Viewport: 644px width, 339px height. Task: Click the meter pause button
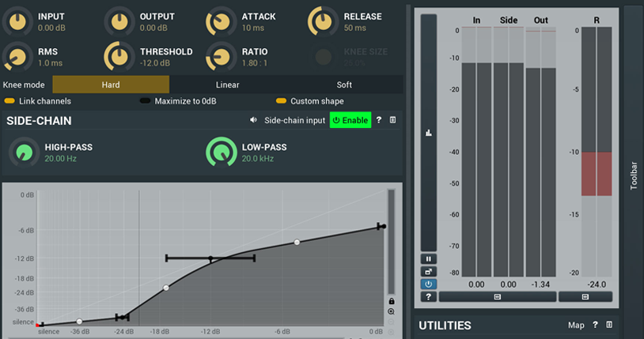coord(428,258)
